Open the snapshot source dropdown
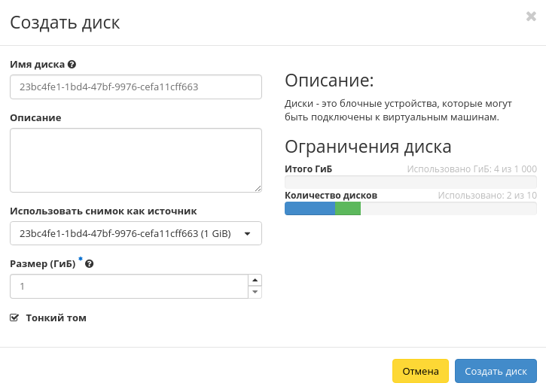 coord(128,233)
